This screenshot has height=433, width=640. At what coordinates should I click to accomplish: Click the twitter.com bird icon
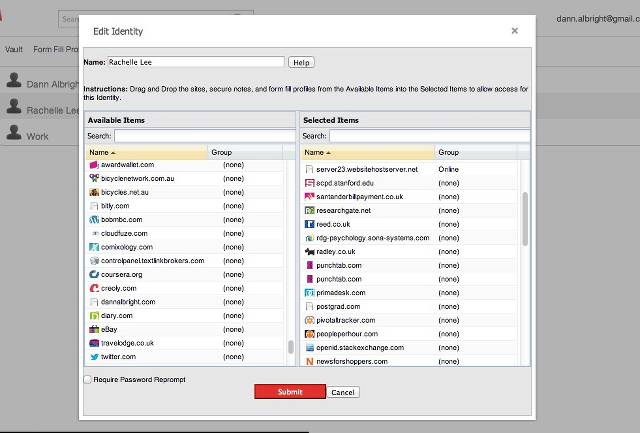[x=94, y=357]
